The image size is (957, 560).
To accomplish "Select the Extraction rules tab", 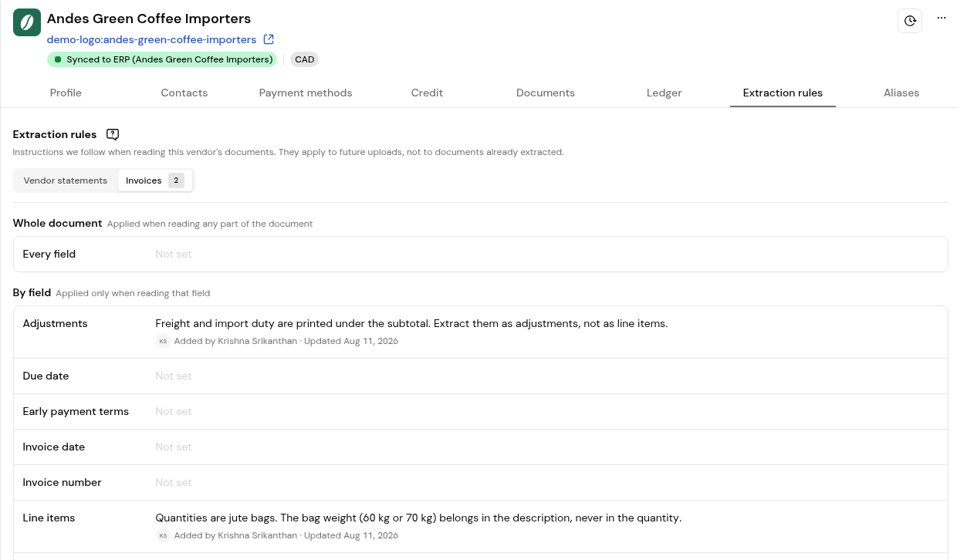I will pos(783,93).
